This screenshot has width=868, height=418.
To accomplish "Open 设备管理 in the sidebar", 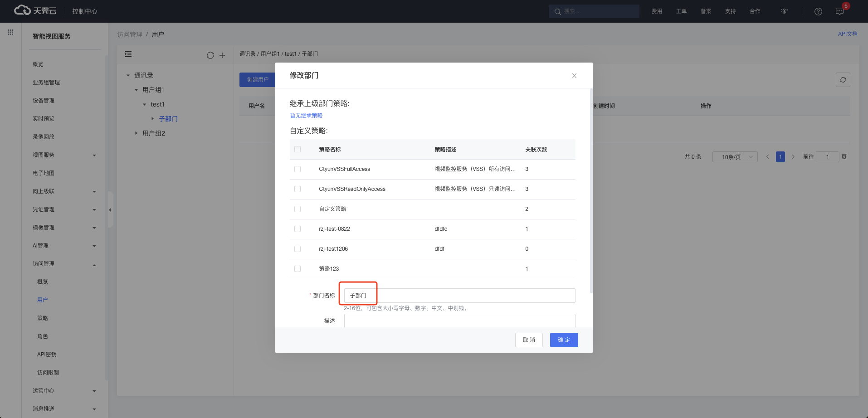I will coord(44,101).
